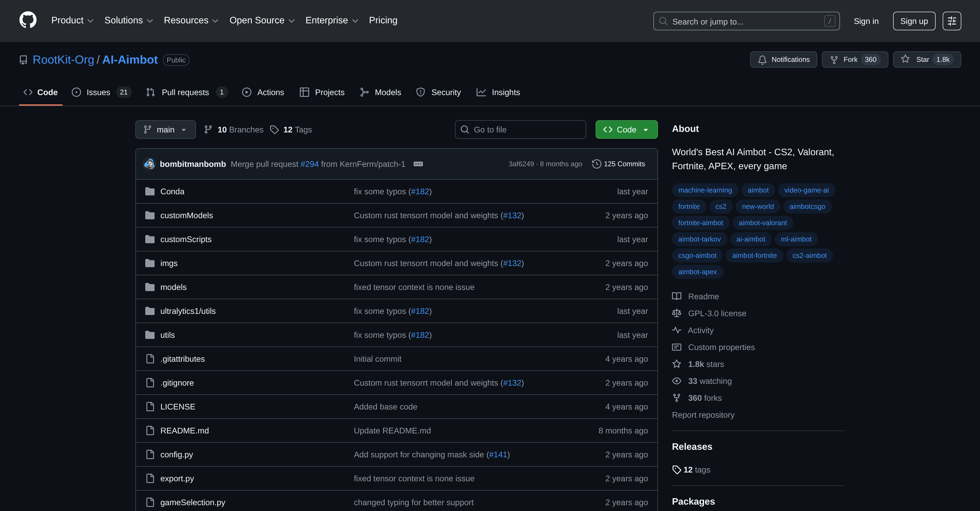
Task: Open the command palette icon near Sign up
Action: tap(951, 21)
